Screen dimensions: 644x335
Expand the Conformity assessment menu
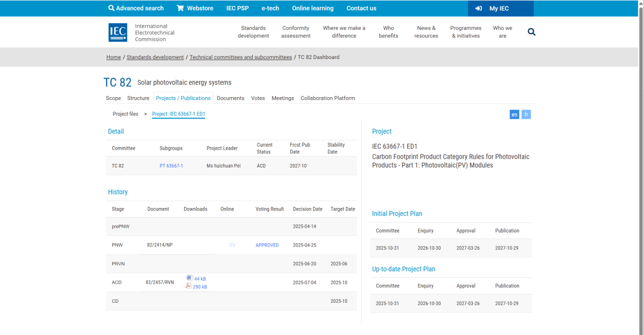coord(296,32)
